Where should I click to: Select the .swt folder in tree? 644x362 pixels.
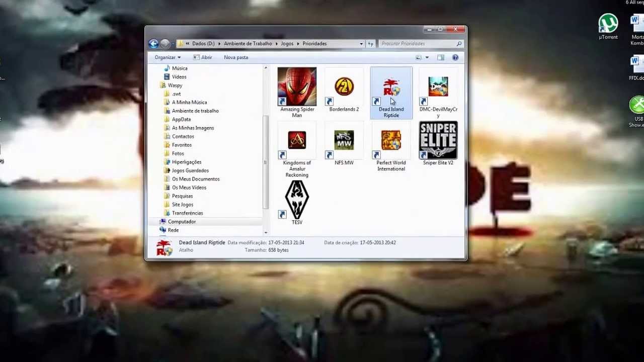176,94
